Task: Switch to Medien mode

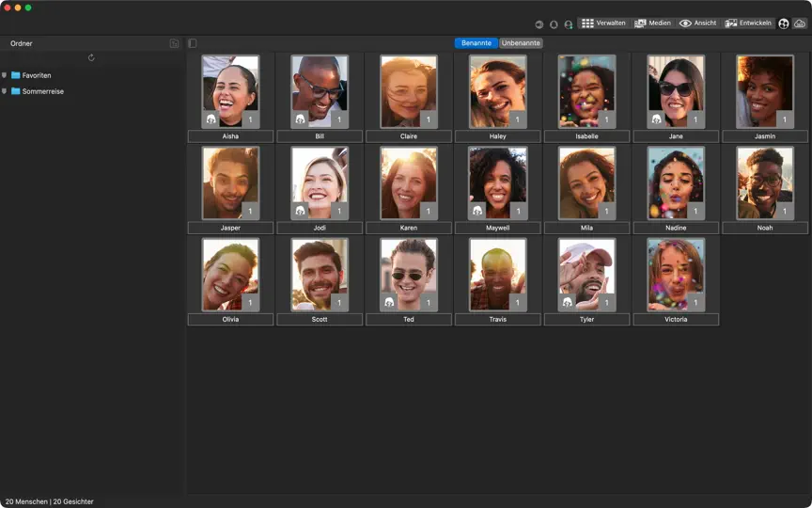Action: tap(652, 24)
